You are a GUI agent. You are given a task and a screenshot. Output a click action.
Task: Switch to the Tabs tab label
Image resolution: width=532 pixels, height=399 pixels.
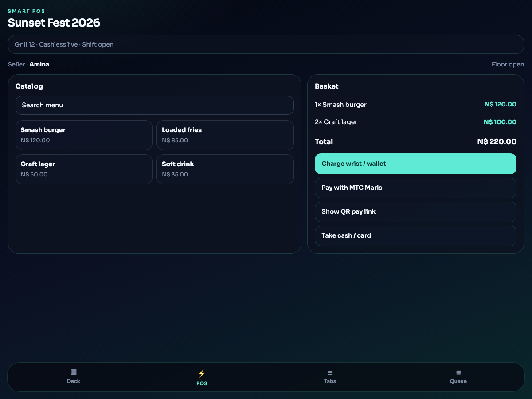coord(330,381)
